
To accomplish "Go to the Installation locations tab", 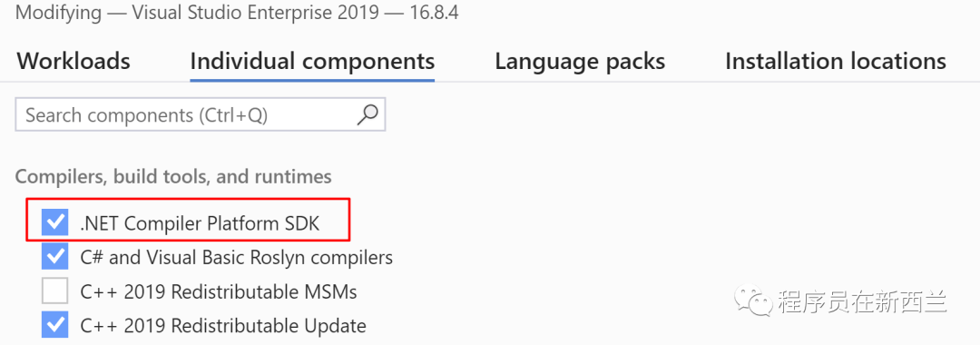I will 835,61.
